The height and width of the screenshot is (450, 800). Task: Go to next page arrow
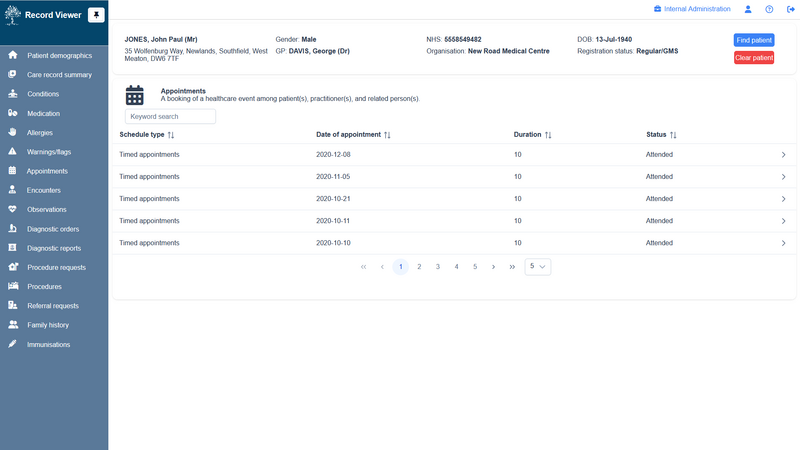(x=493, y=267)
